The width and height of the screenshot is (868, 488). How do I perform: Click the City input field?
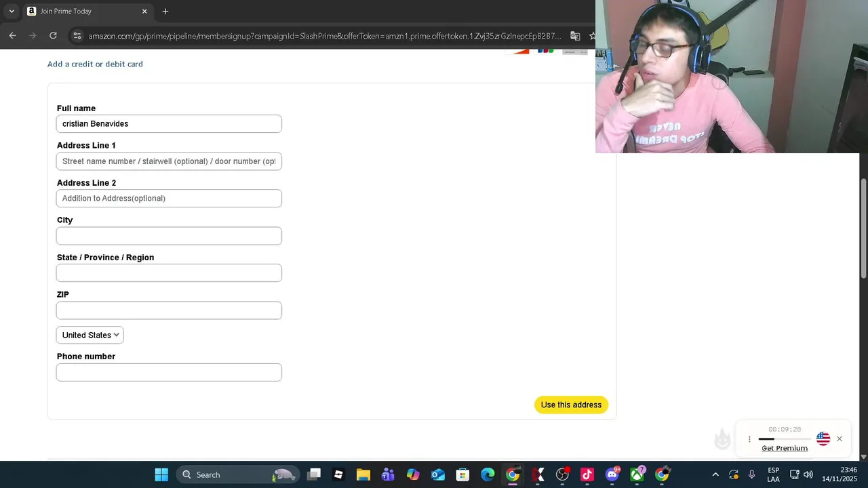coord(169,236)
